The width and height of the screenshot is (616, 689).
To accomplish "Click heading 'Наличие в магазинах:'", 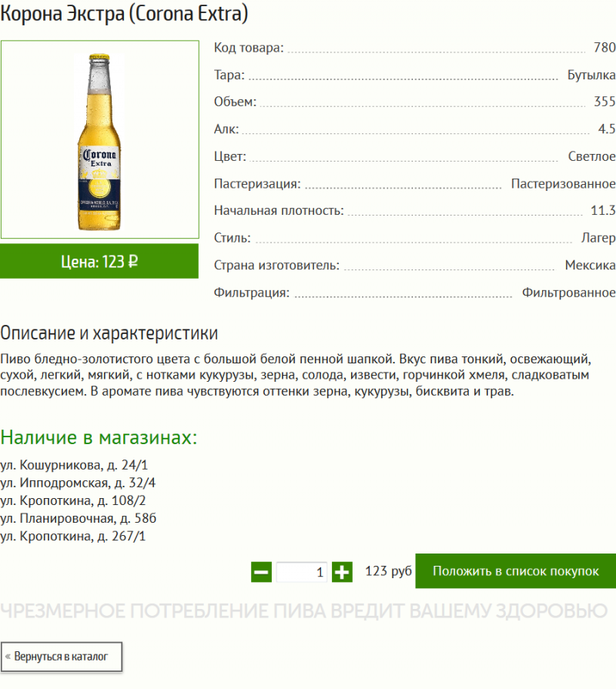I will 99,437.
